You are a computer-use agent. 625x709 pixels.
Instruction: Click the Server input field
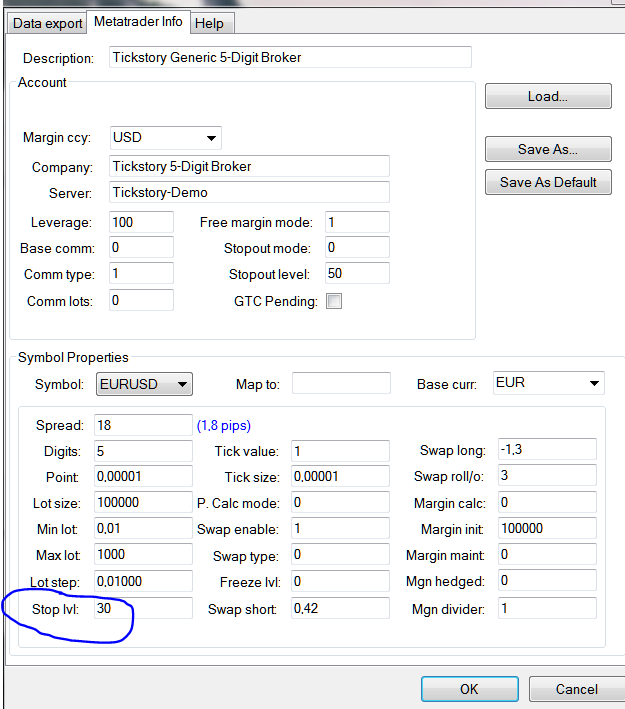click(249, 193)
